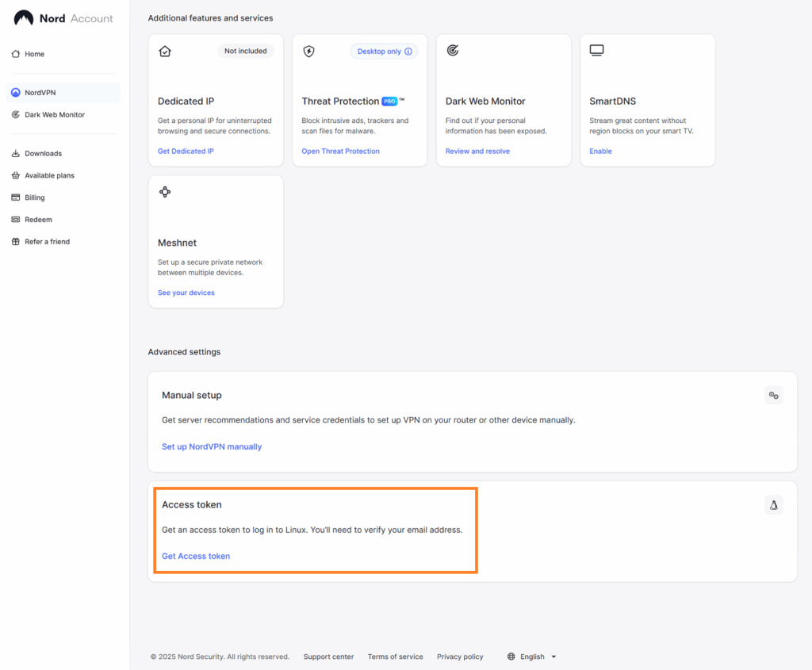Viewport: 812px width, 670px height.
Task: Click the Linux penguin icon
Action: click(773, 505)
